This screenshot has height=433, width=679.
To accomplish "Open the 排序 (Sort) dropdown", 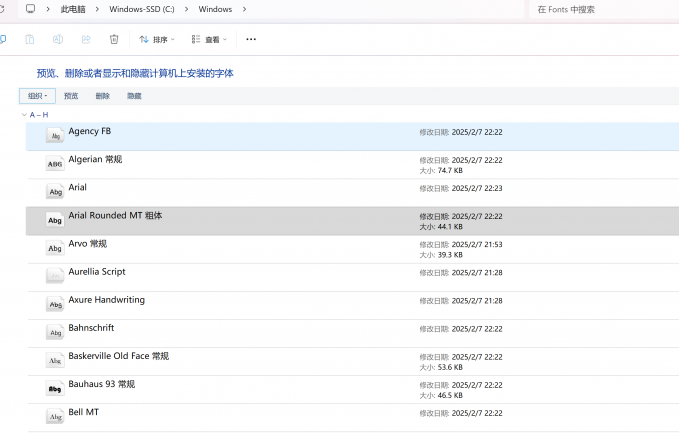I will pos(157,39).
